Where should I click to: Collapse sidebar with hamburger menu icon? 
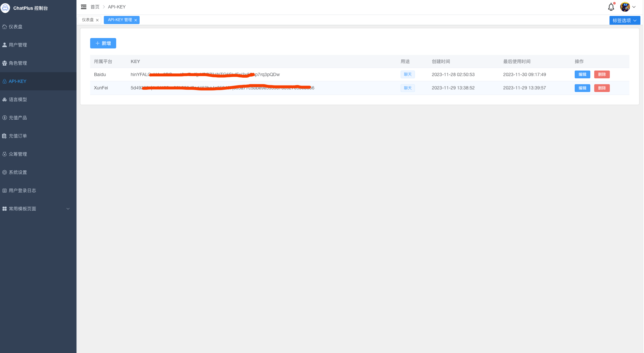(x=84, y=7)
